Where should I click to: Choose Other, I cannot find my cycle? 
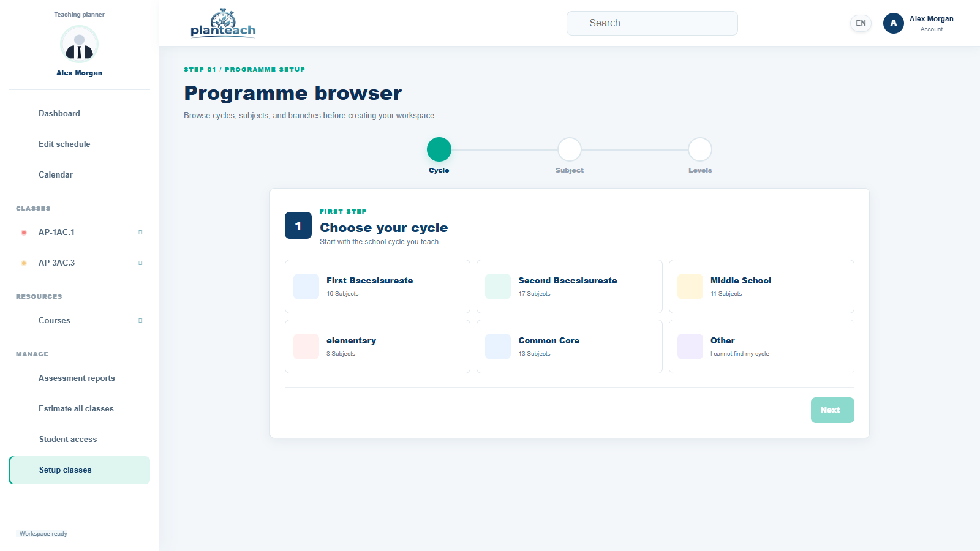pyautogui.click(x=761, y=347)
